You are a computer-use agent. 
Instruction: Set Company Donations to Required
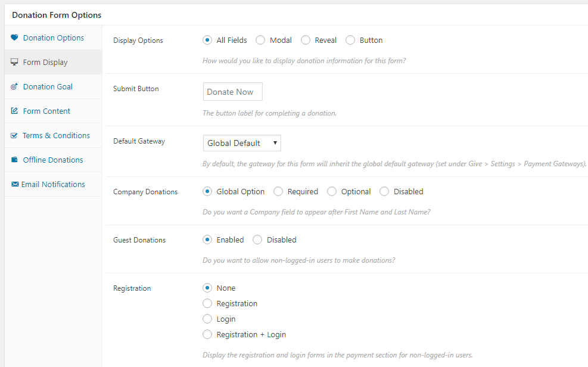(278, 191)
